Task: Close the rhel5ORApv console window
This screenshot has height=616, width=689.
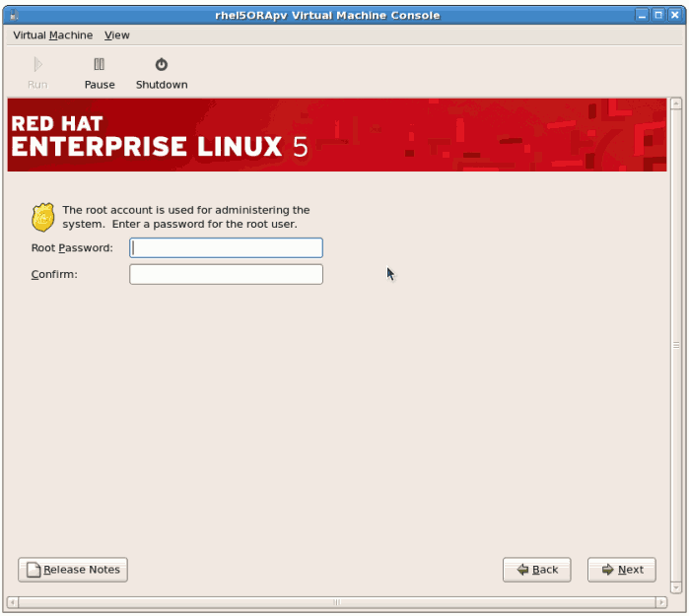Action: pyautogui.click(x=675, y=15)
